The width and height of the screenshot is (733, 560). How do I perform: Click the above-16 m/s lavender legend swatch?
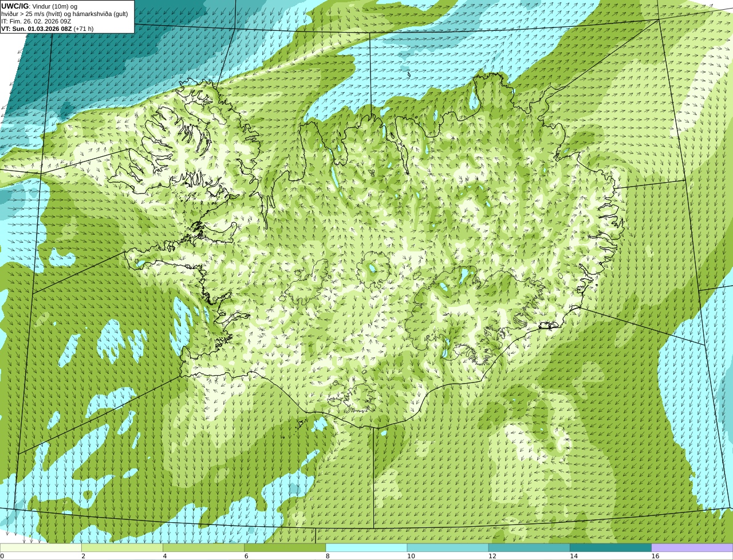[692, 547]
